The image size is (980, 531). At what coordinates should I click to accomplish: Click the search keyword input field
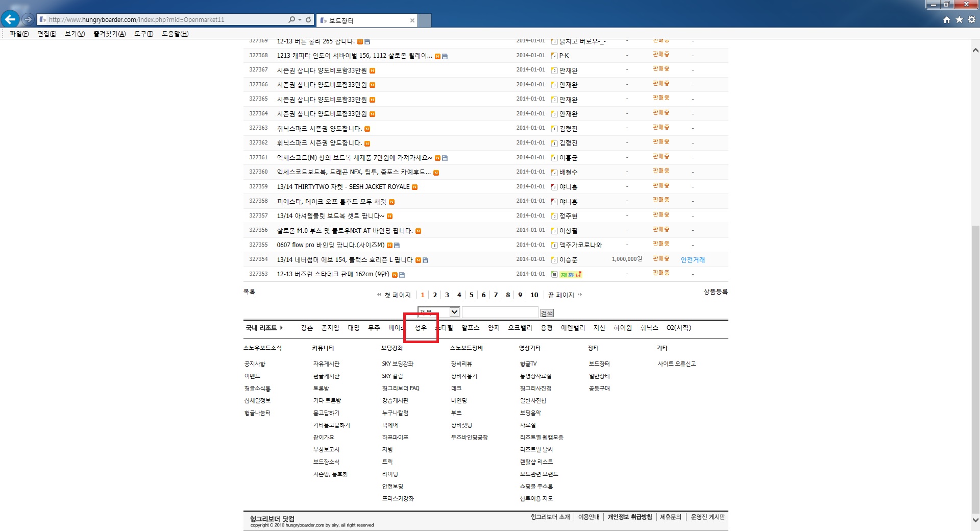click(500, 312)
